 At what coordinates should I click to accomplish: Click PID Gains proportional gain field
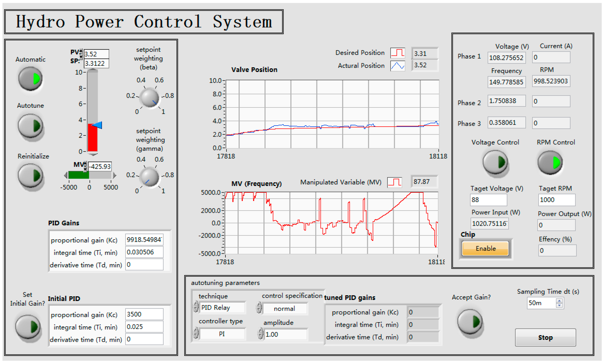coord(144,240)
